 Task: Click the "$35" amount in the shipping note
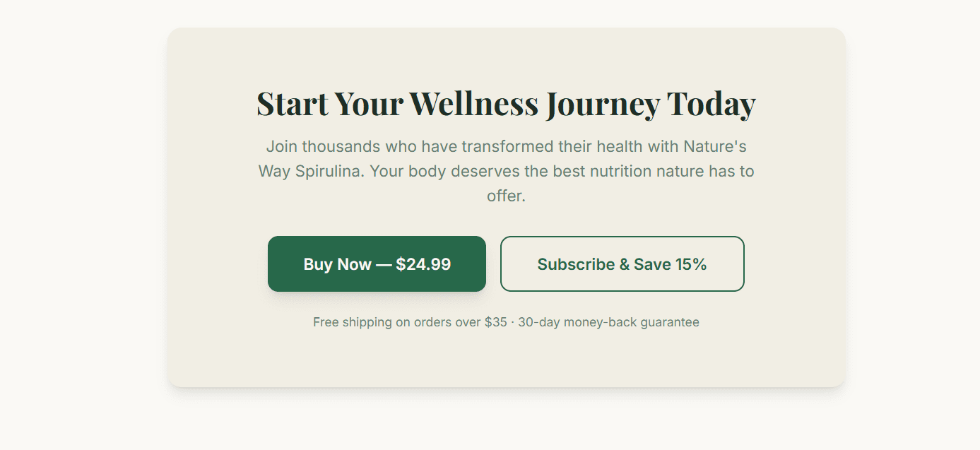(495, 322)
